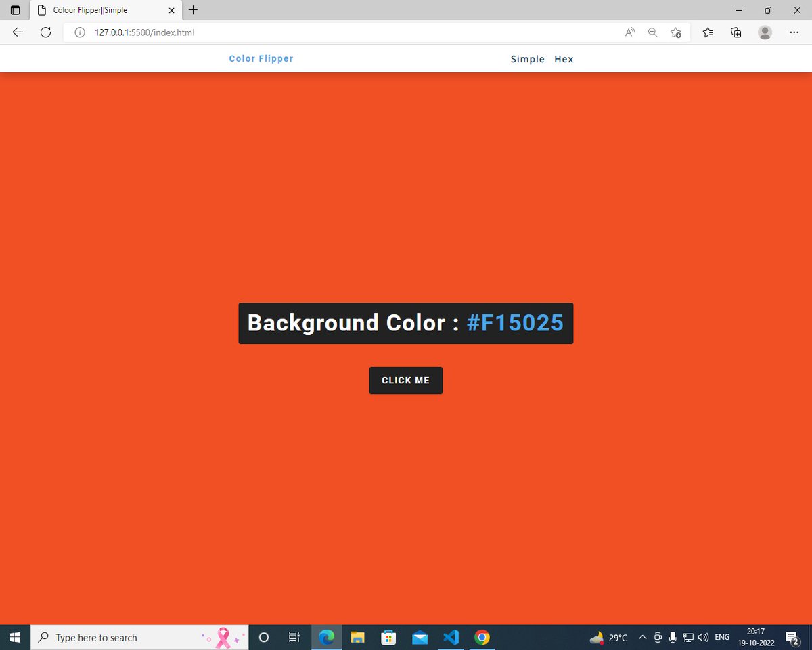
Task: Click the microphone tray icon
Action: click(673, 637)
